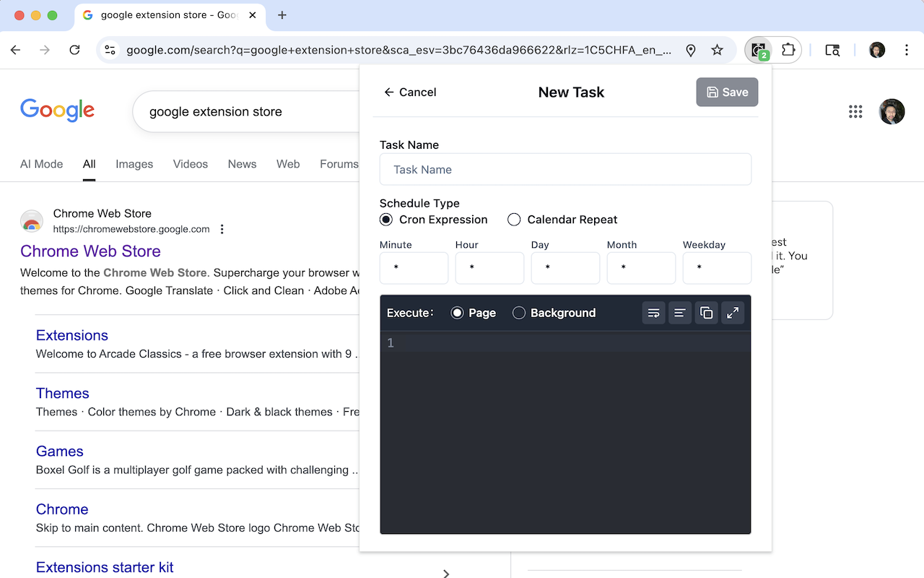The height and width of the screenshot is (578, 924).
Task: Open the three-dot menu next to Chrome Web Store result
Action: pos(222,228)
